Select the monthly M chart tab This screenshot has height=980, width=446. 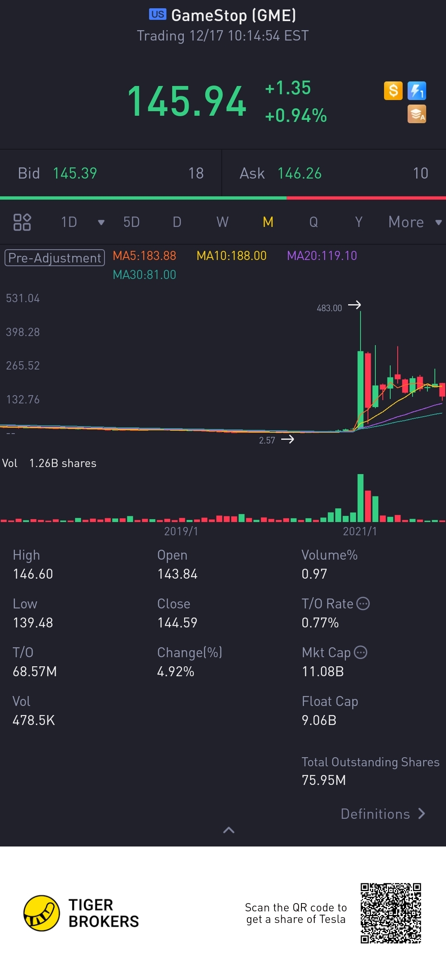coord(268,222)
